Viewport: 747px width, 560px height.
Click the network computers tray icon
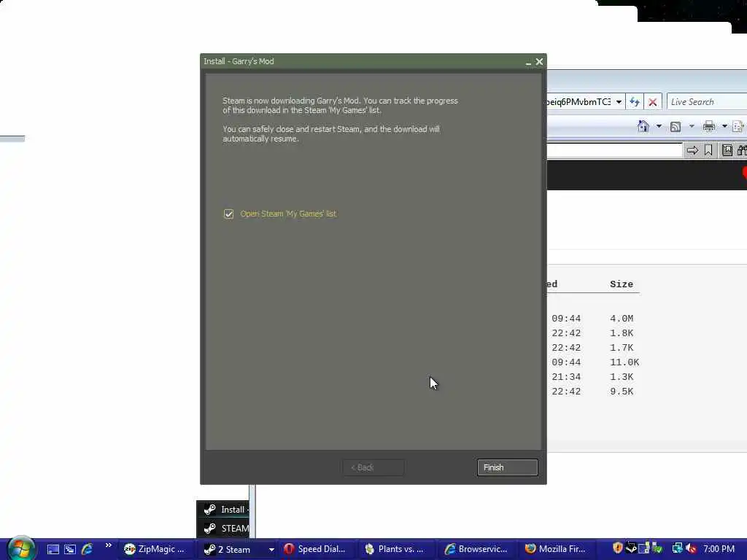pos(644,548)
